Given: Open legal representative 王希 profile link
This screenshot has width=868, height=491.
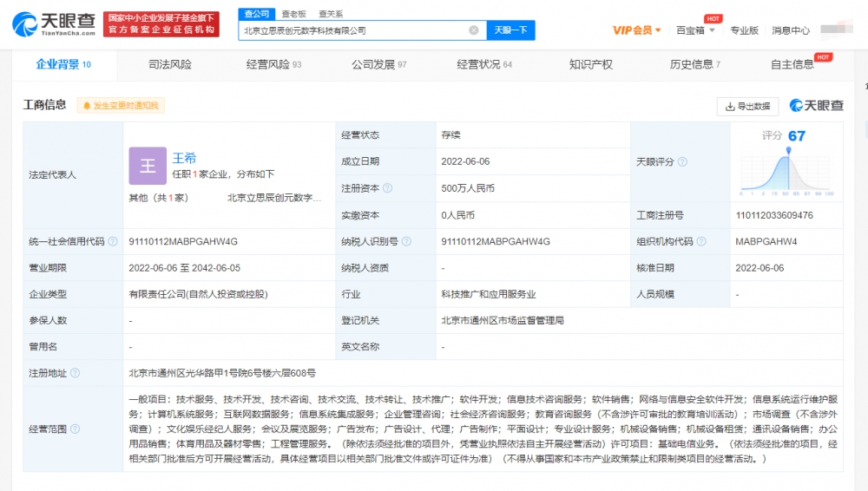Looking at the screenshot, I should [x=184, y=158].
